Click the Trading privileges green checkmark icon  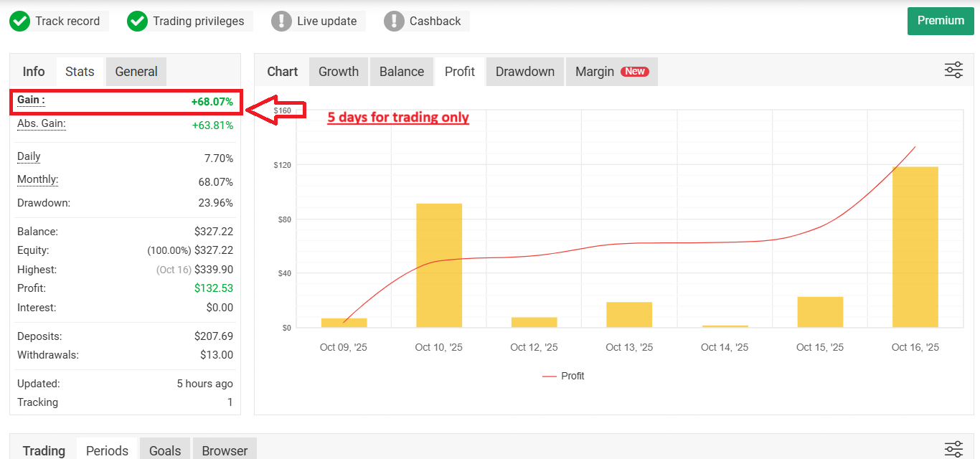(x=137, y=22)
